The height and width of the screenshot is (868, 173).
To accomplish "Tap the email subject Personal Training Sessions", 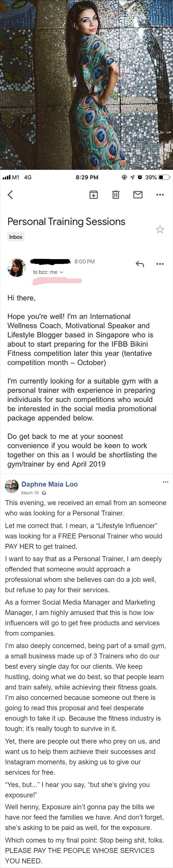I will [x=66, y=221].
